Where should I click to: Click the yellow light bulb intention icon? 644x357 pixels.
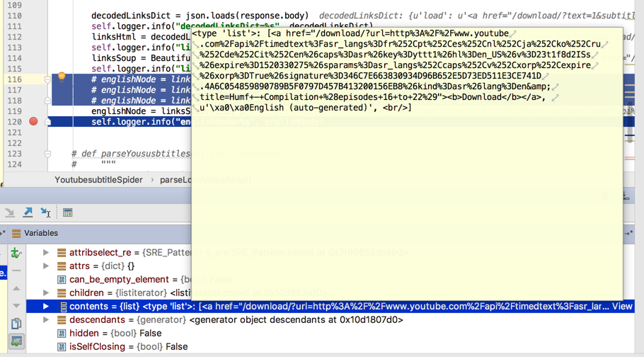click(62, 76)
